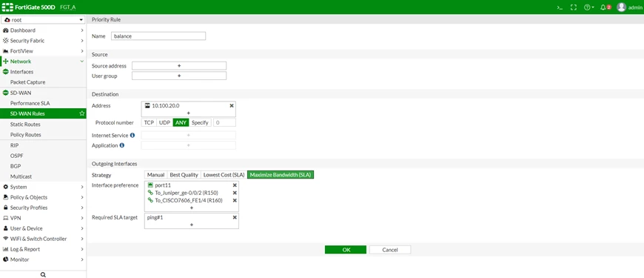Click the WiFi & Switch Controller icon
This screenshot has width=644, height=278.
pyautogui.click(x=6, y=239)
